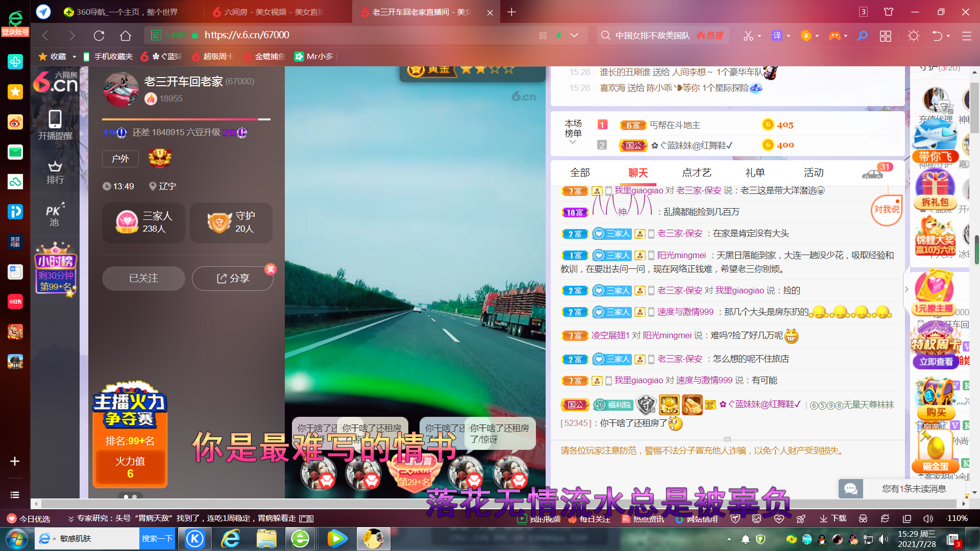Click the 搜索一下 taskbar search button

157,539
